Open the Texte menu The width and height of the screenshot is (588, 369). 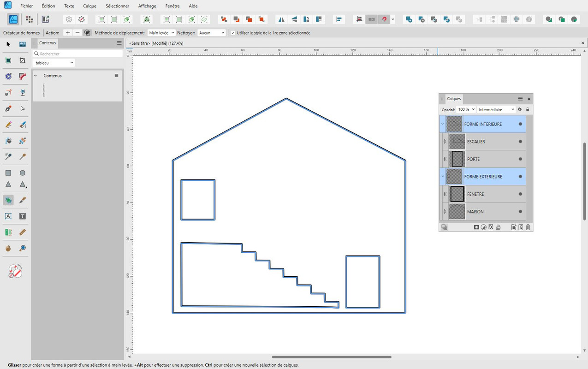[69, 6]
